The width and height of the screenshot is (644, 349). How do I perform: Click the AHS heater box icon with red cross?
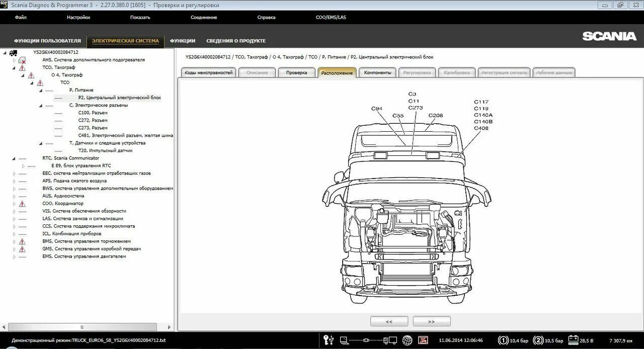[x=22, y=60]
